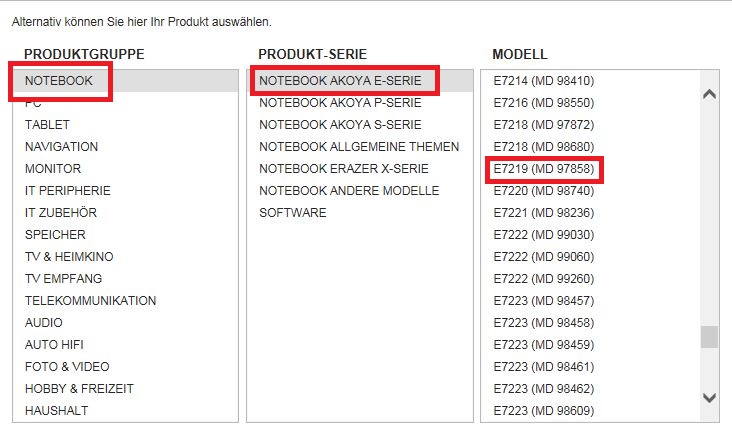The height and width of the screenshot is (448, 732).
Task: Select NAVIGATION product group
Action: click(x=61, y=147)
